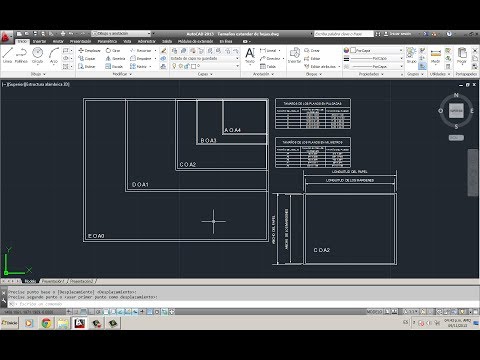The image size is (480, 360).
Task: Open the Dibujo y anotación workspace dropdown
Action: [x=121, y=34]
